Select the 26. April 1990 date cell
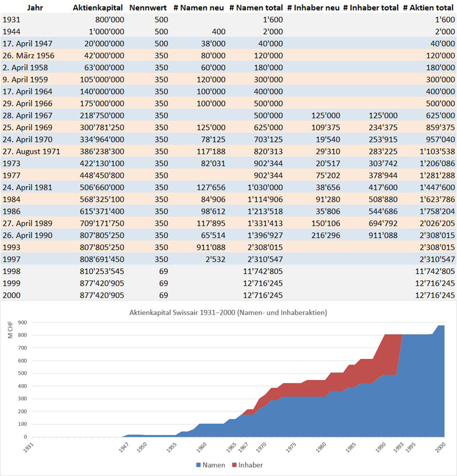This screenshot has width=457, height=476. pos(27,236)
